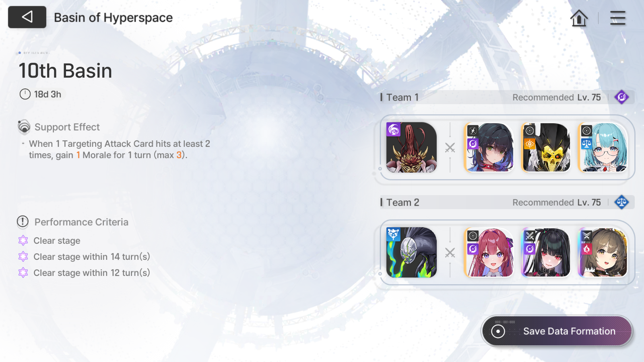The image size is (644, 362).
Task: Click the Save Data Formation button
Action: [557, 331]
